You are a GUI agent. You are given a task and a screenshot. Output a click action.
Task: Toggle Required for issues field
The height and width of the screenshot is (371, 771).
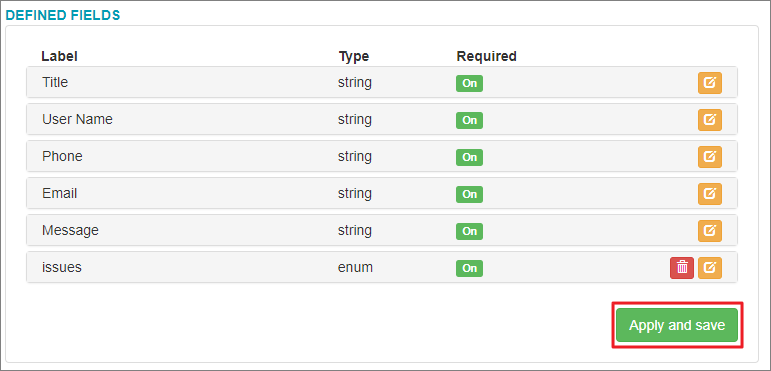coord(470,268)
